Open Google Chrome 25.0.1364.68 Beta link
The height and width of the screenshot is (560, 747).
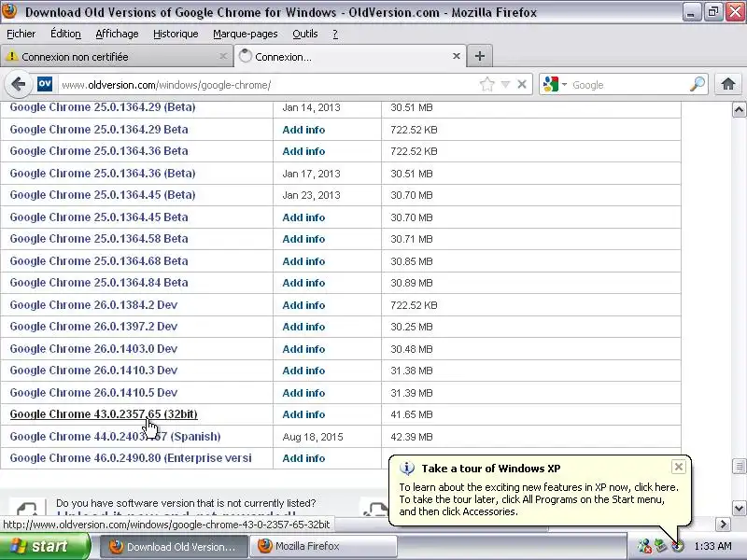[x=99, y=261]
